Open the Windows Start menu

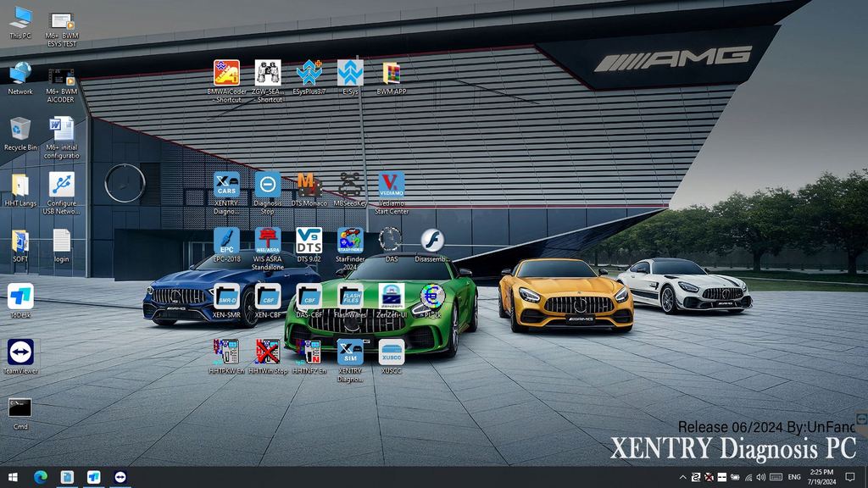[x=13, y=478]
